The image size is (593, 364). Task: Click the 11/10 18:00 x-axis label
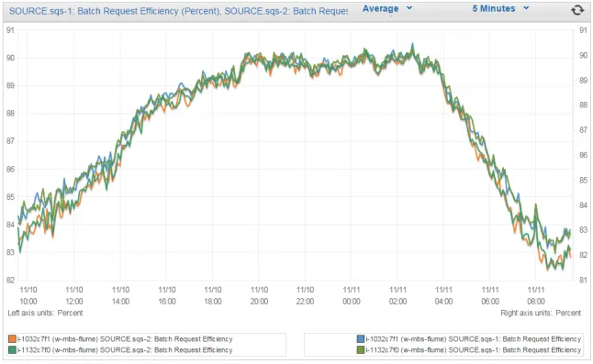pyautogui.click(x=213, y=295)
